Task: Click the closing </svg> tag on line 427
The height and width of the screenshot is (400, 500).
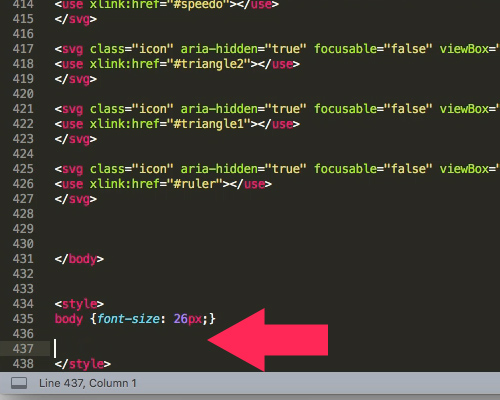Action: (76, 199)
